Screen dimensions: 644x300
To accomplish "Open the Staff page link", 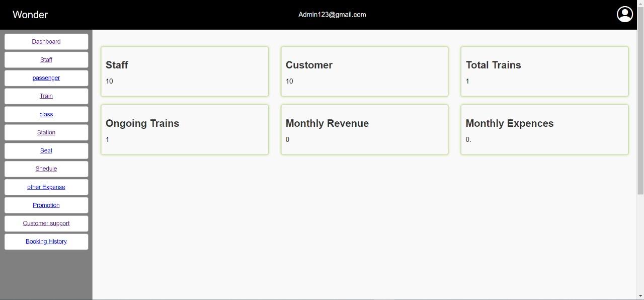I will (x=46, y=60).
